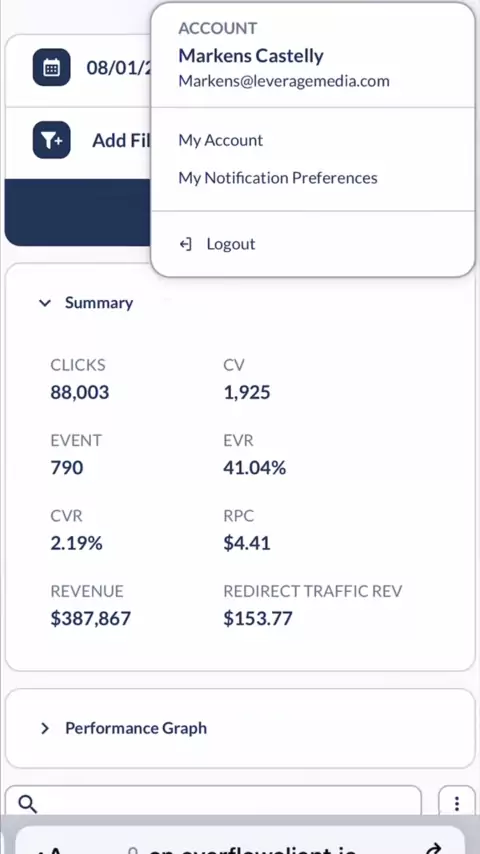
Task: Click the Add Filter label
Action: [121, 141]
